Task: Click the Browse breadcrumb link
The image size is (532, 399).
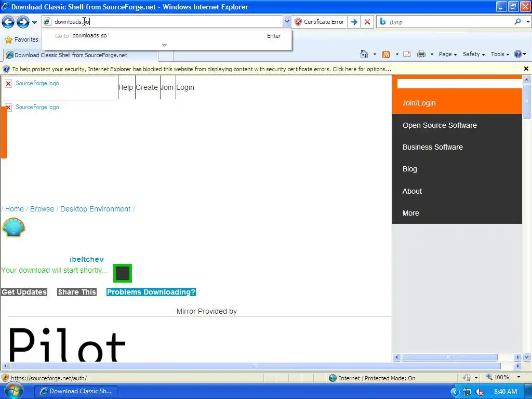Action: tap(42, 209)
